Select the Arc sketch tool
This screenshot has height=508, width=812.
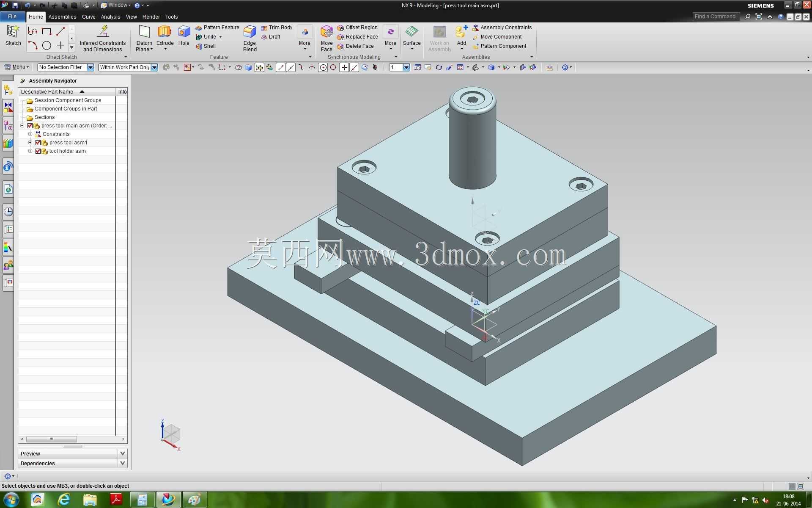point(33,45)
